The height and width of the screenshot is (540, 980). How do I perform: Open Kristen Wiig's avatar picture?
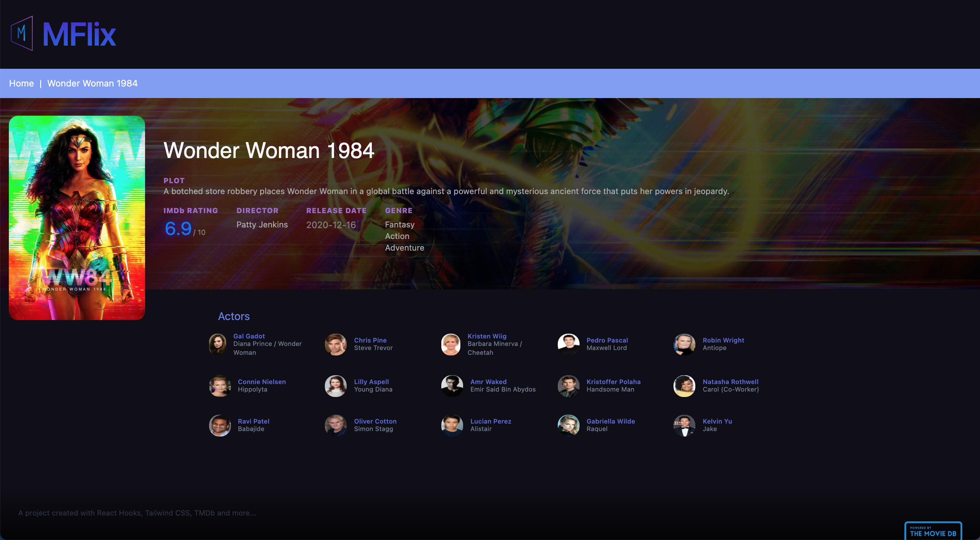click(451, 344)
